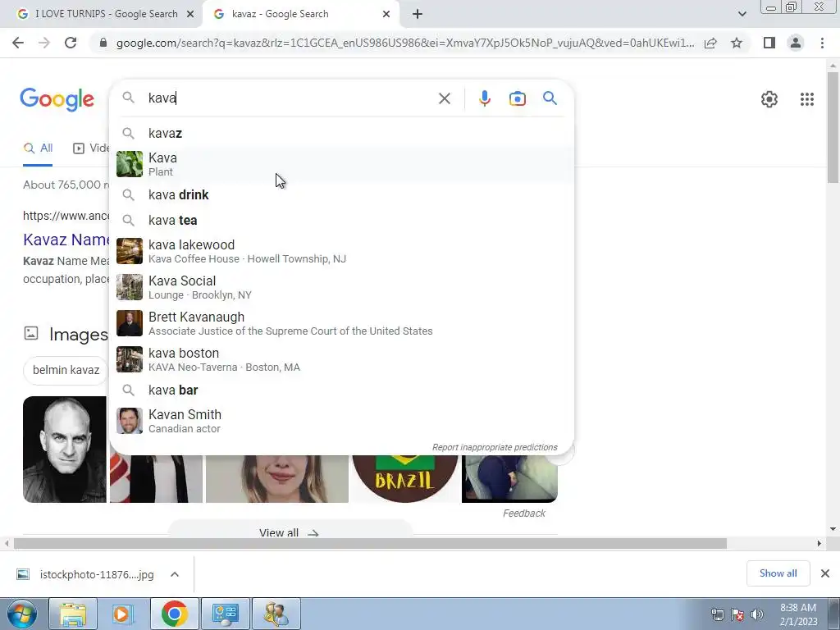This screenshot has width=840, height=630.
Task: Go to Google home via the logo
Action: tap(57, 99)
